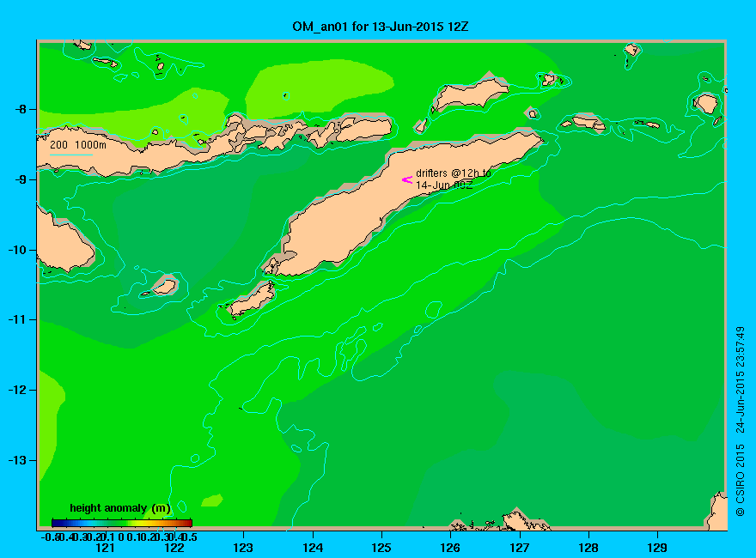Click the longitude label 126
Screen dimensions: 756x558
coord(450,548)
